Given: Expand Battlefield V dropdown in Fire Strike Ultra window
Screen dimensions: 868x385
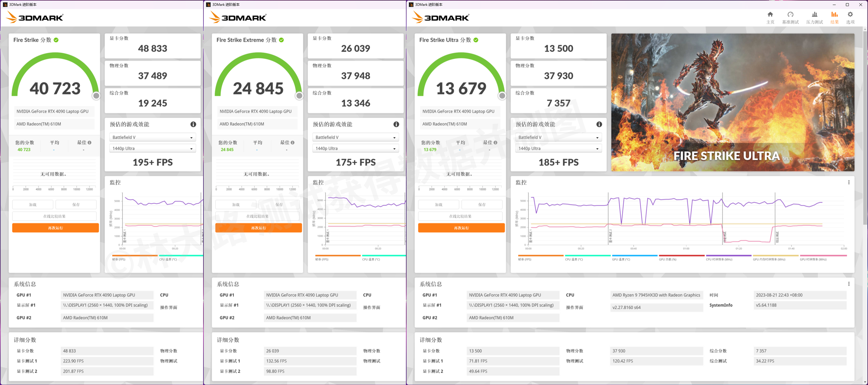Looking at the screenshot, I should click(558, 137).
